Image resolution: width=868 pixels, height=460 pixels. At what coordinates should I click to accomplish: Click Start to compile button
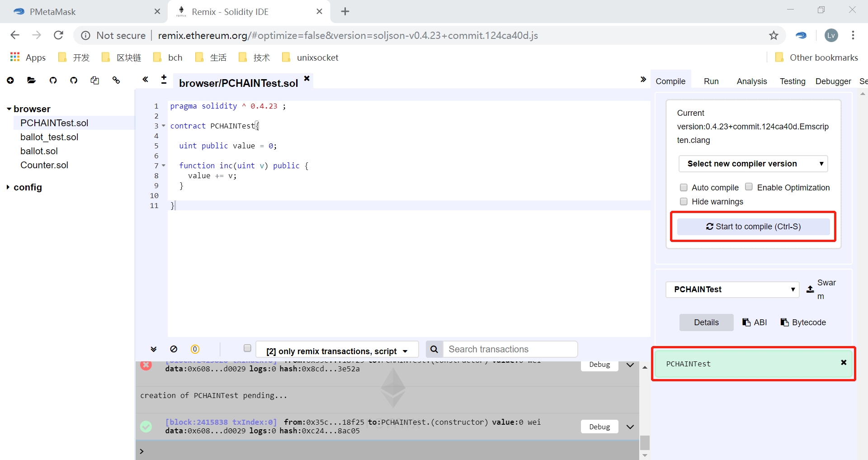(x=753, y=227)
